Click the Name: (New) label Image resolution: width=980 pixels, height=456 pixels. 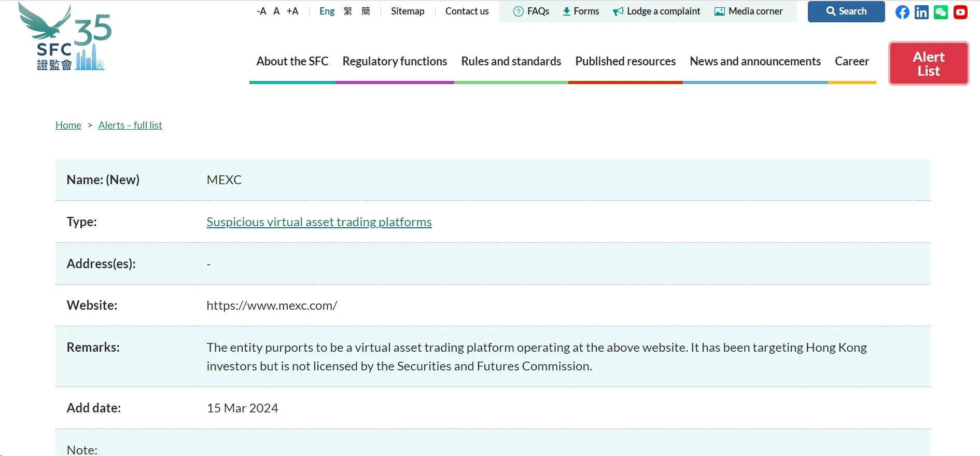click(x=103, y=179)
